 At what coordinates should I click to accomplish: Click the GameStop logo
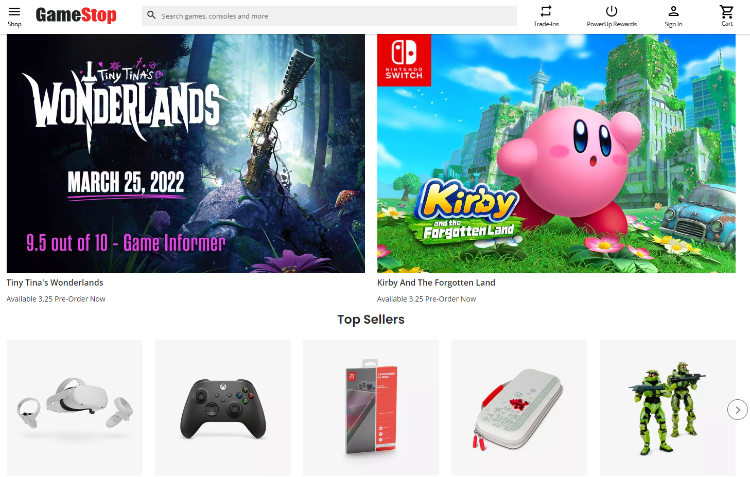76,15
